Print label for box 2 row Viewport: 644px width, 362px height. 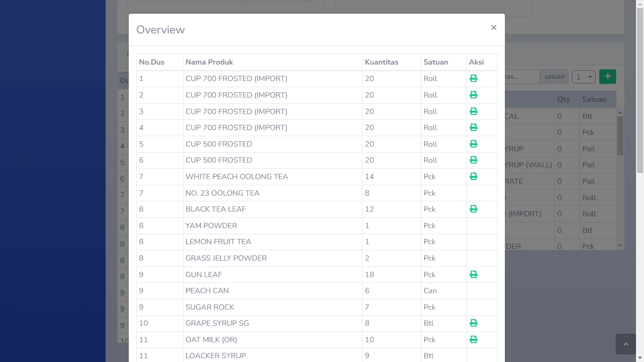(x=473, y=95)
